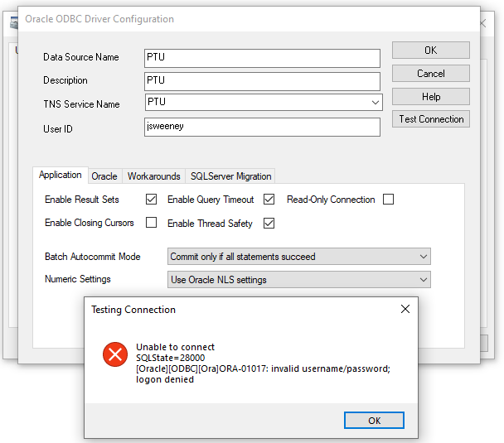Close the background window behind the dialog
504x443 pixels.
(483, 23)
